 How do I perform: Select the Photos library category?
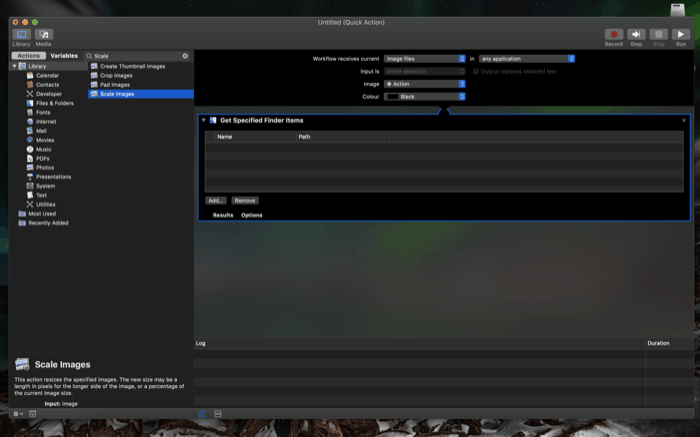[x=45, y=167]
